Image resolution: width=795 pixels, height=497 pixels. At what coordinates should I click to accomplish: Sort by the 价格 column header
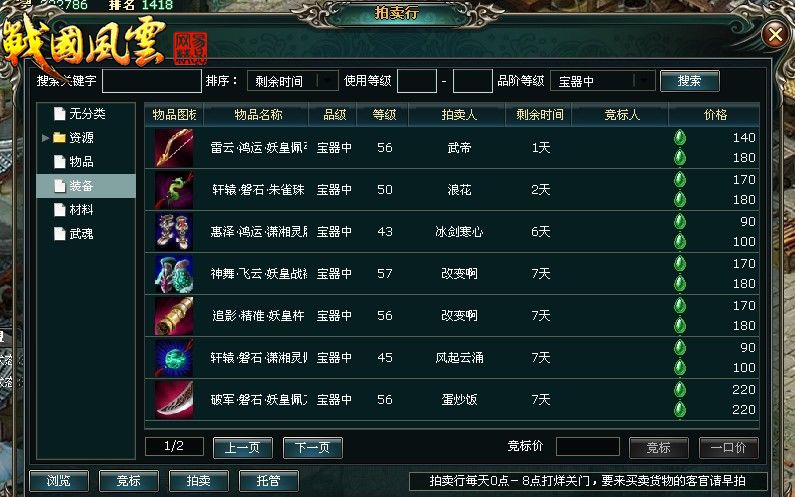(x=714, y=115)
